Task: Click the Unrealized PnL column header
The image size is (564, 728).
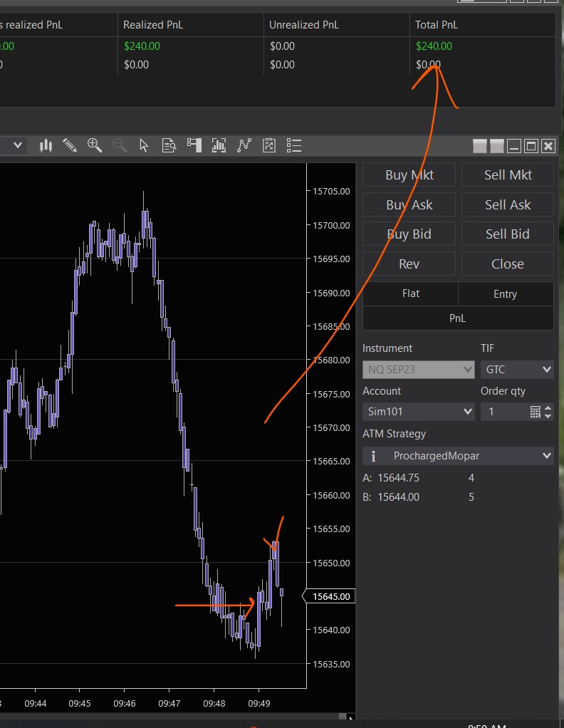Action: coord(303,25)
